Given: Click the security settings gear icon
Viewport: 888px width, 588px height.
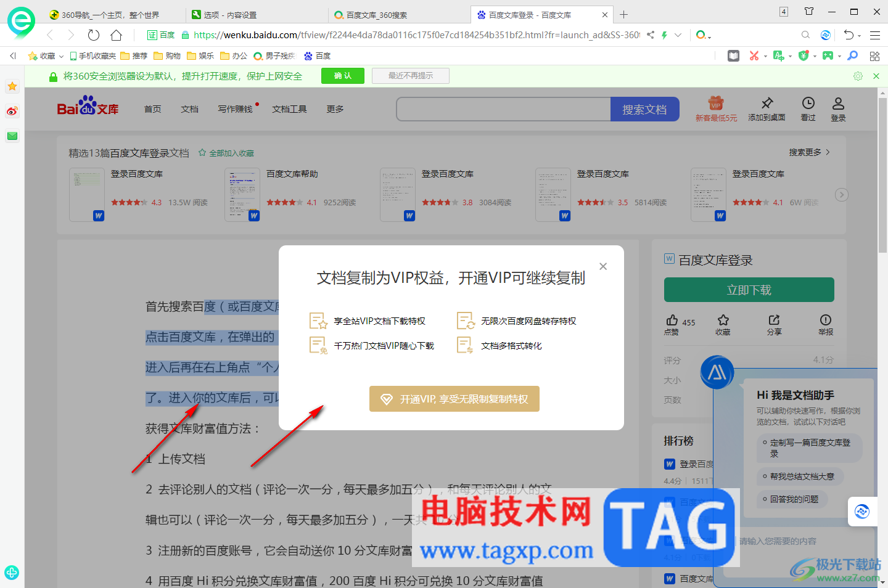Looking at the screenshot, I should tap(858, 76).
